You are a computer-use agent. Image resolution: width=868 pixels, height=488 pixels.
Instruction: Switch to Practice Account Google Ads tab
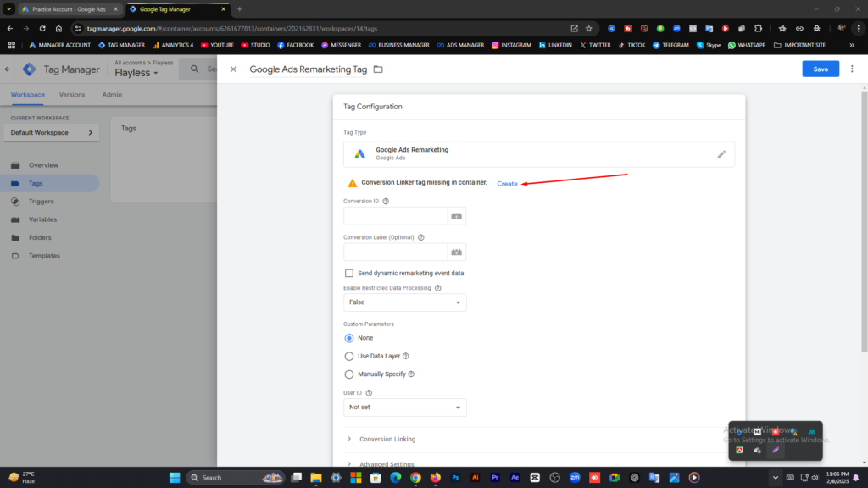(x=69, y=9)
